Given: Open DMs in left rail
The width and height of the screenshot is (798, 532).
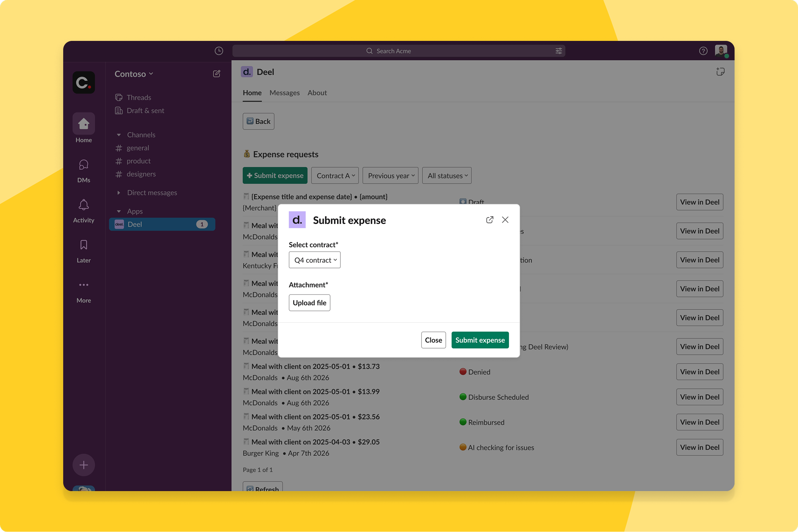Looking at the screenshot, I should coord(84,171).
